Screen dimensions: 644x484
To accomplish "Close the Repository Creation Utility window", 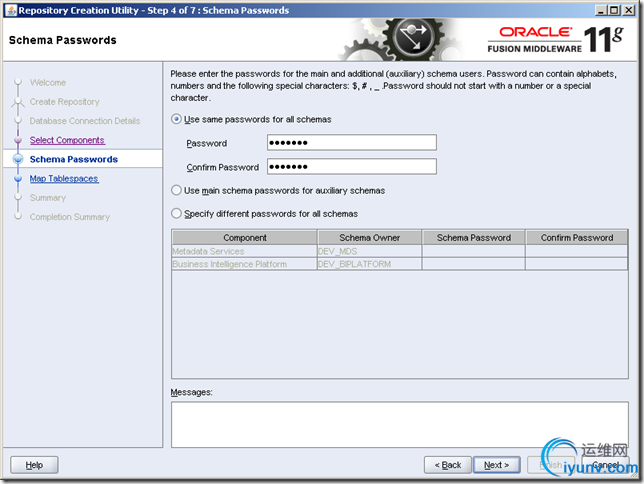I will 628,10.
